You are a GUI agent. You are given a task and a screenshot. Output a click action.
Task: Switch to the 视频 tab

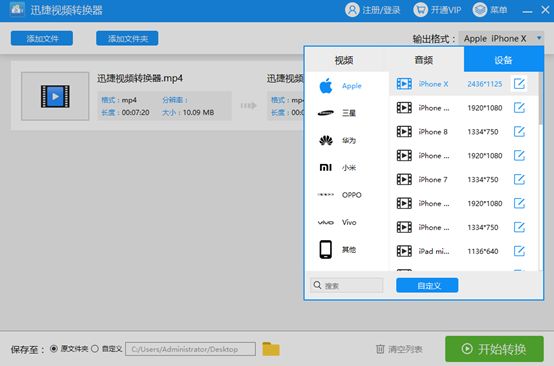(x=344, y=60)
